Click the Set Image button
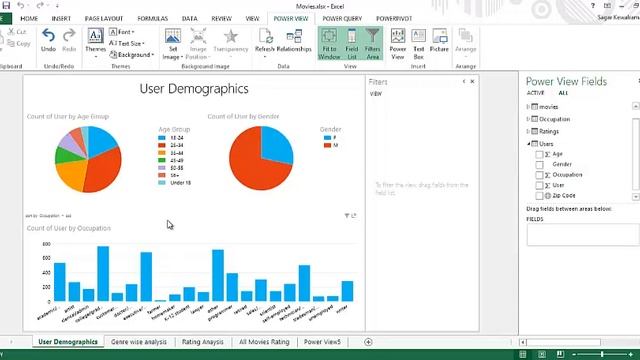 click(x=173, y=44)
